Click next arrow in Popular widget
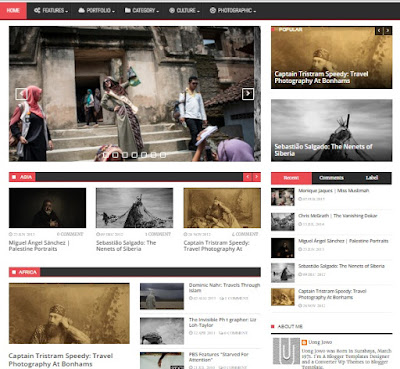 point(387,31)
